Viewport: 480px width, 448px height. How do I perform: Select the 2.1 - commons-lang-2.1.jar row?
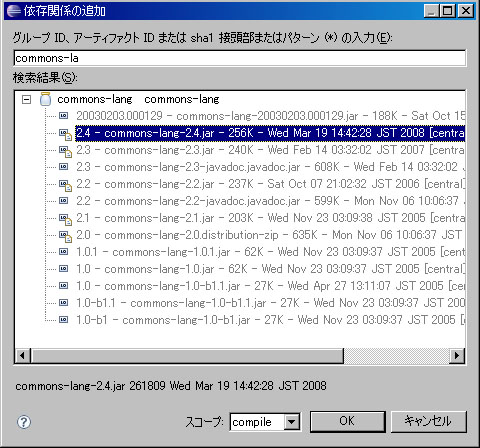click(270, 218)
